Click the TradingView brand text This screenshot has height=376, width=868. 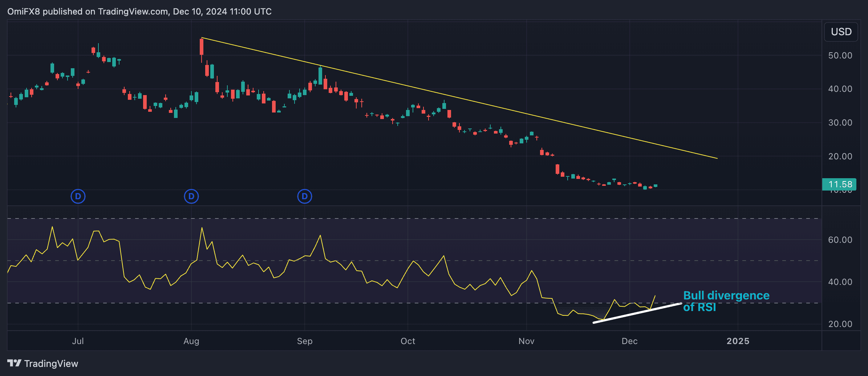pos(51,364)
